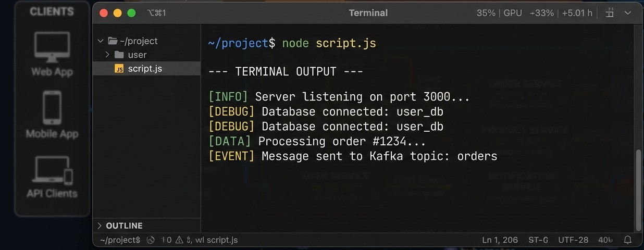This screenshot has width=644, height=250.
Task: Click the ~/project$ prompt in terminal
Action: (x=241, y=43)
